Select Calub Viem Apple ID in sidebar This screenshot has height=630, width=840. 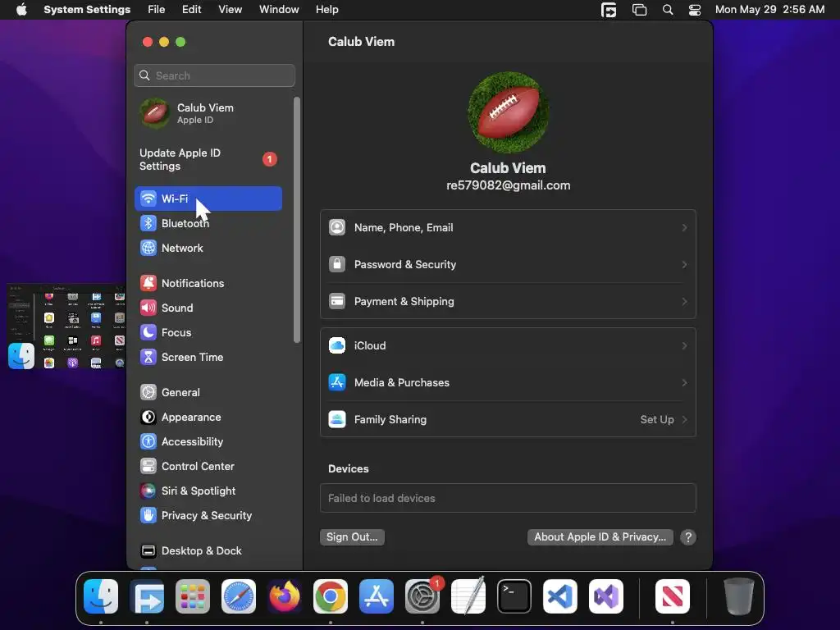208,113
